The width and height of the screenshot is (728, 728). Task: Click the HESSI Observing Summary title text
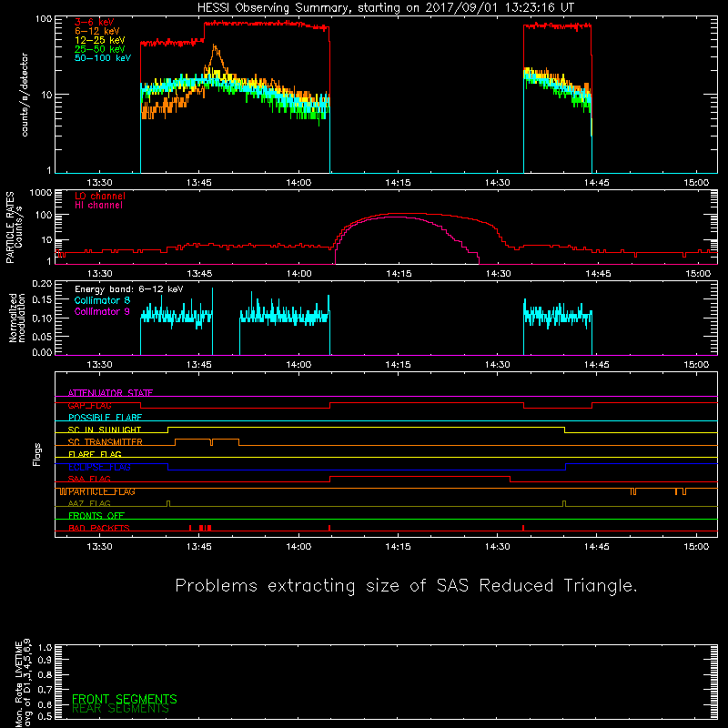[x=385, y=8]
